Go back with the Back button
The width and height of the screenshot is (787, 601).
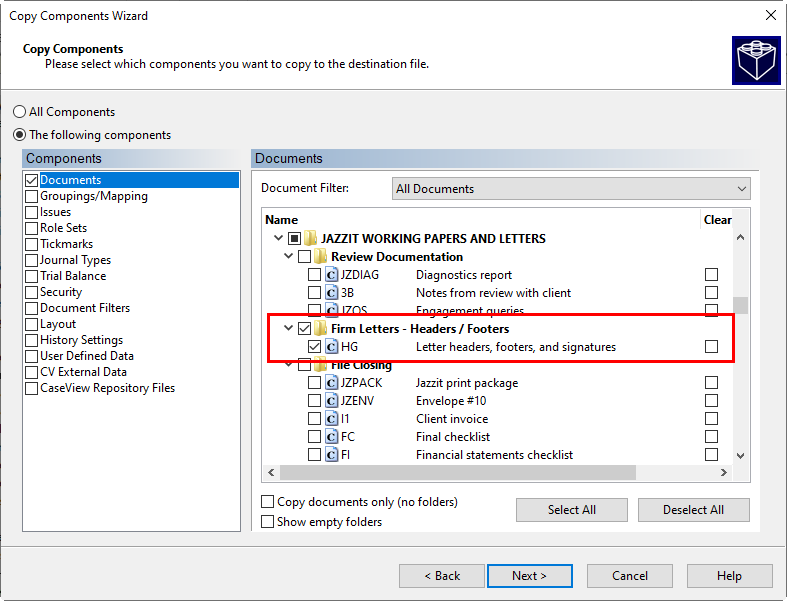click(x=442, y=576)
